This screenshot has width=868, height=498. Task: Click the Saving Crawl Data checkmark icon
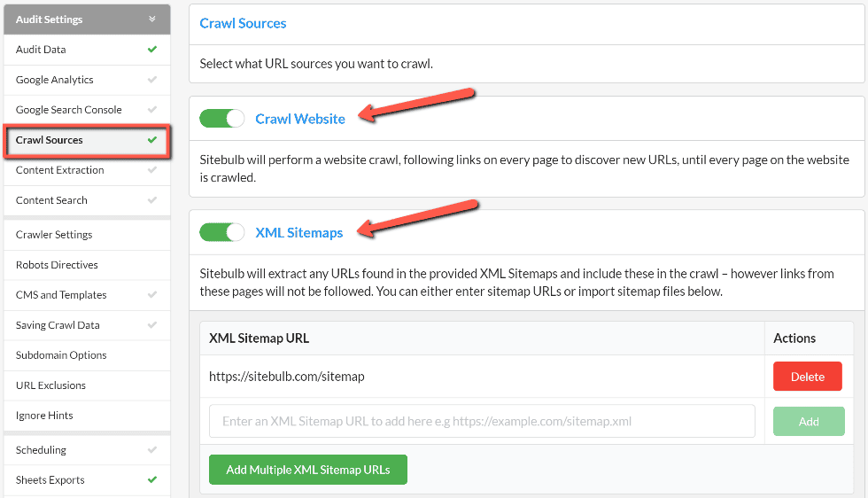152,325
